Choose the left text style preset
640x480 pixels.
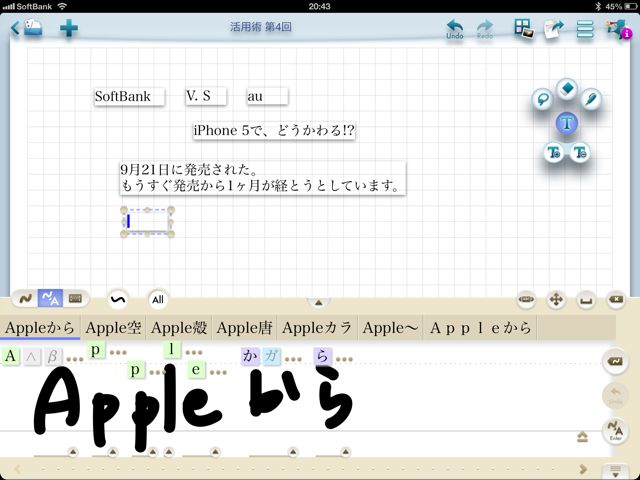(x=554, y=153)
